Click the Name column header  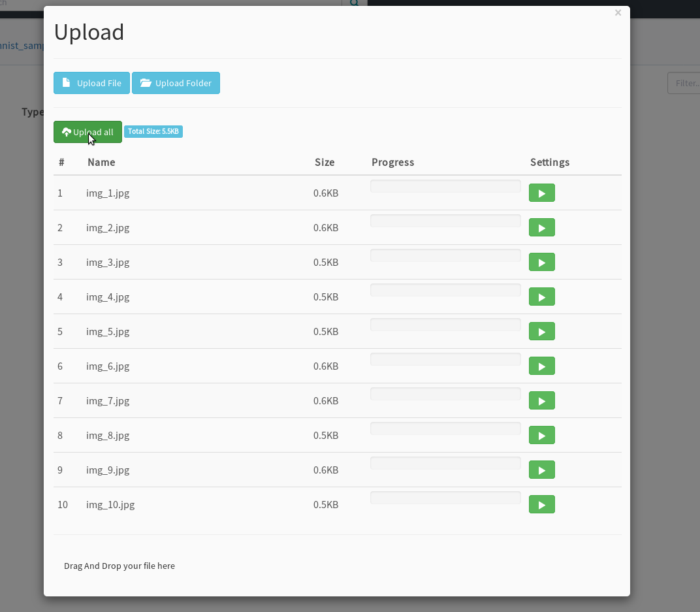tap(101, 162)
